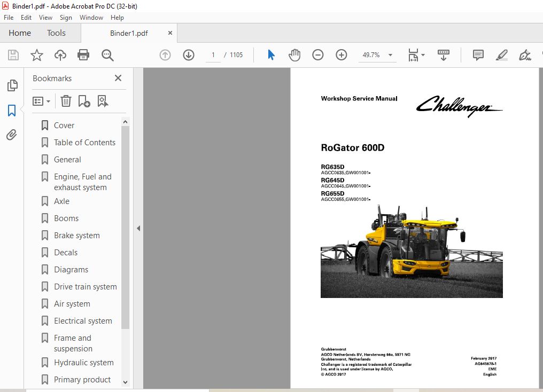Go to Engine, Fuel and exhaust system bookmark

[82, 182]
